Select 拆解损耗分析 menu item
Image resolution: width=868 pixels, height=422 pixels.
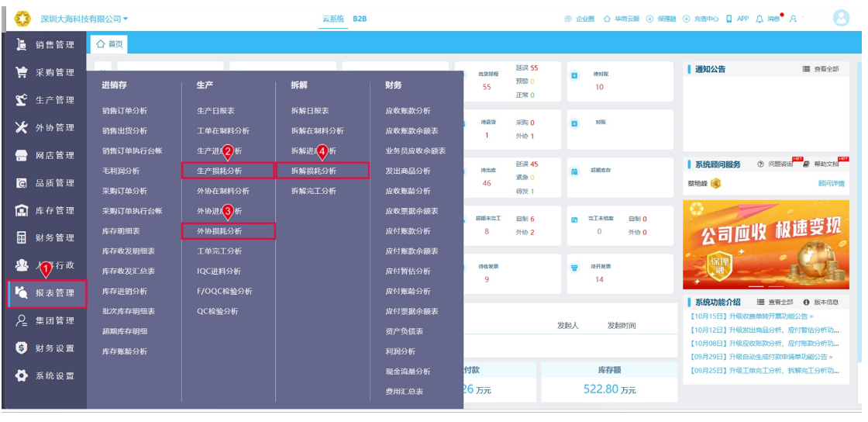tap(322, 171)
